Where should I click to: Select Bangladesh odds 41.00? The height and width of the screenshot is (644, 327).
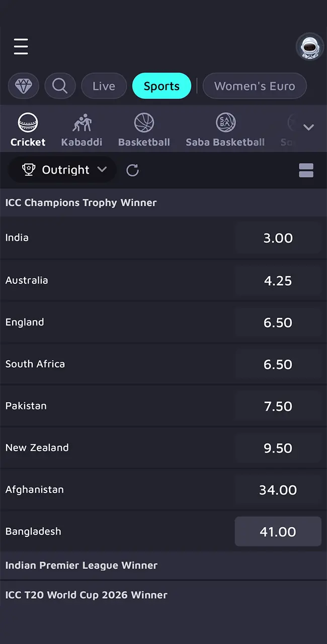pyautogui.click(x=278, y=531)
